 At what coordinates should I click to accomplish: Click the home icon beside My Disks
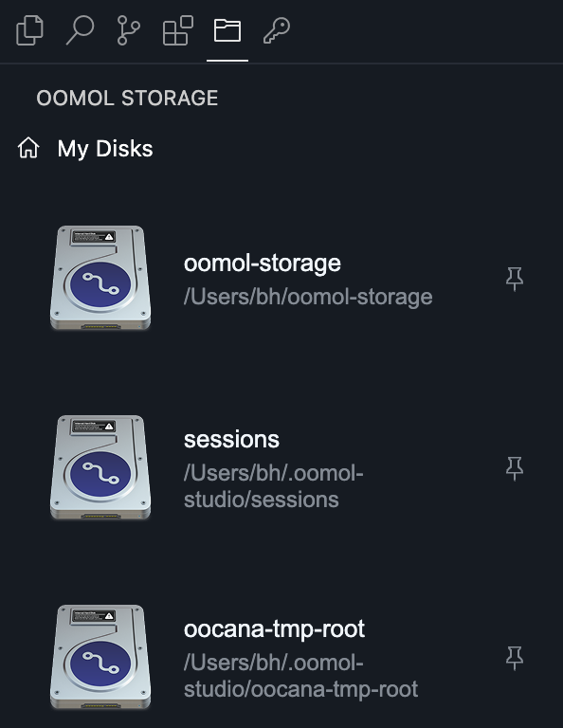tap(28, 148)
